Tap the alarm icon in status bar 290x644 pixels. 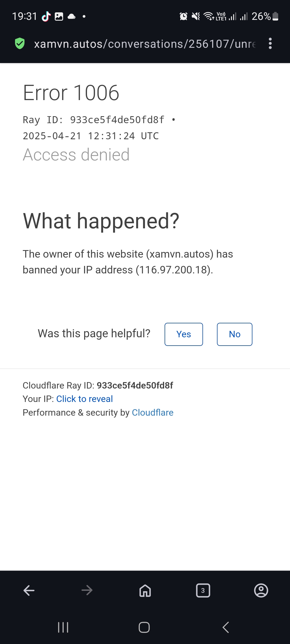pyautogui.click(x=183, y=16)
